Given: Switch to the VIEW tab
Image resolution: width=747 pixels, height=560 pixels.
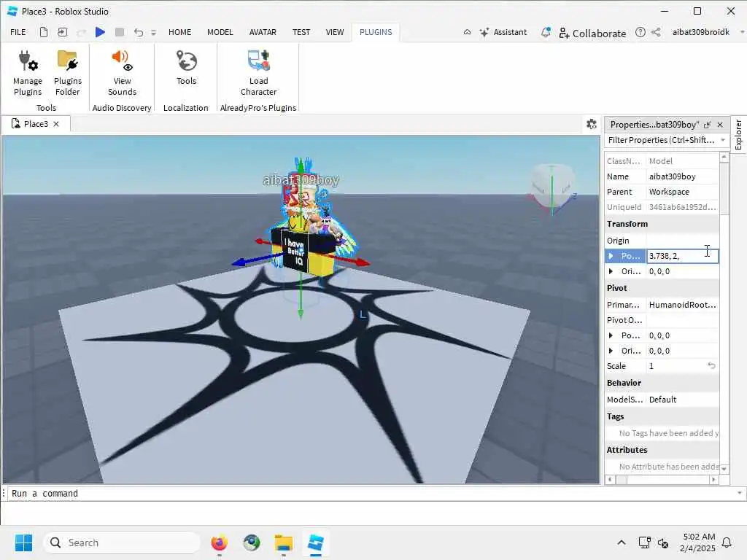Looking at the screenshot, I should click(x=334, y=32).
